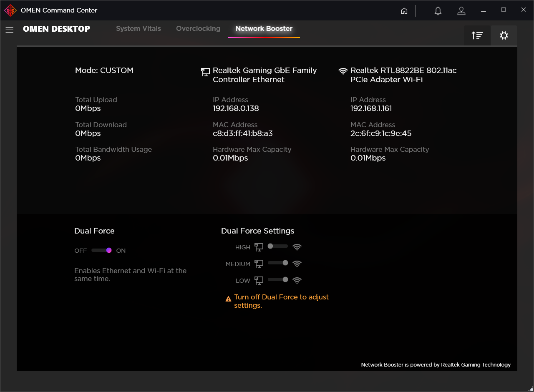The height and width of the screenshot is (392, 534).
Task: Click Network Booster powered by Realtek text
Action: [436, 364]
